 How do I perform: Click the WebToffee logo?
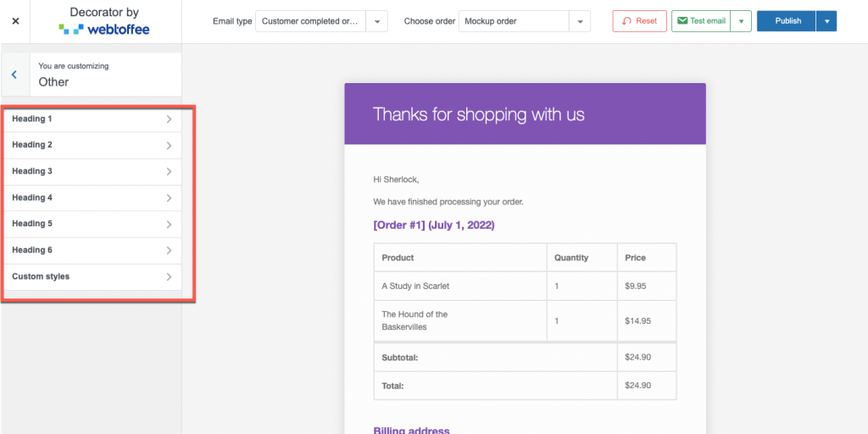(105, 29)
